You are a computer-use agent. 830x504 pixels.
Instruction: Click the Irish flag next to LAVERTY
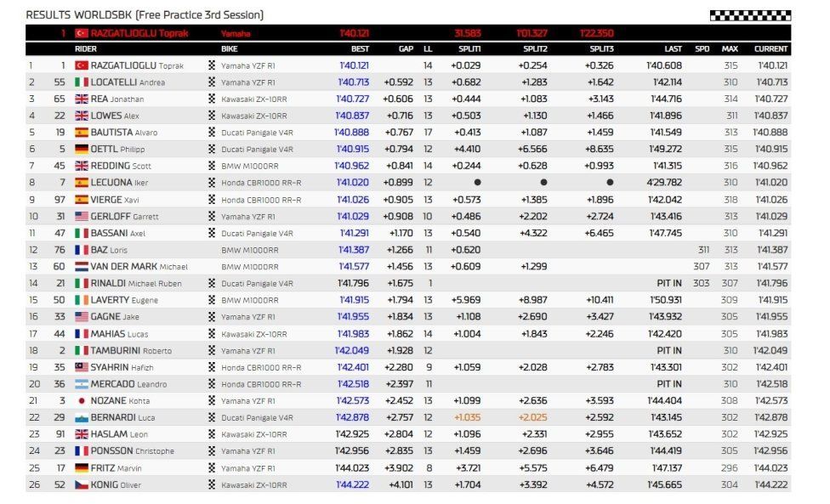tap(82, 300)
